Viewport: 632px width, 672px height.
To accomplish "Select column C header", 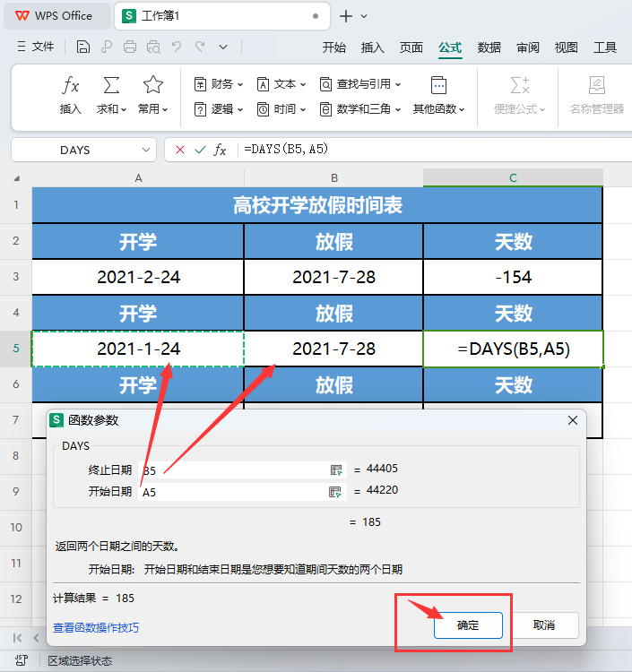I will [x=513, y=178].
